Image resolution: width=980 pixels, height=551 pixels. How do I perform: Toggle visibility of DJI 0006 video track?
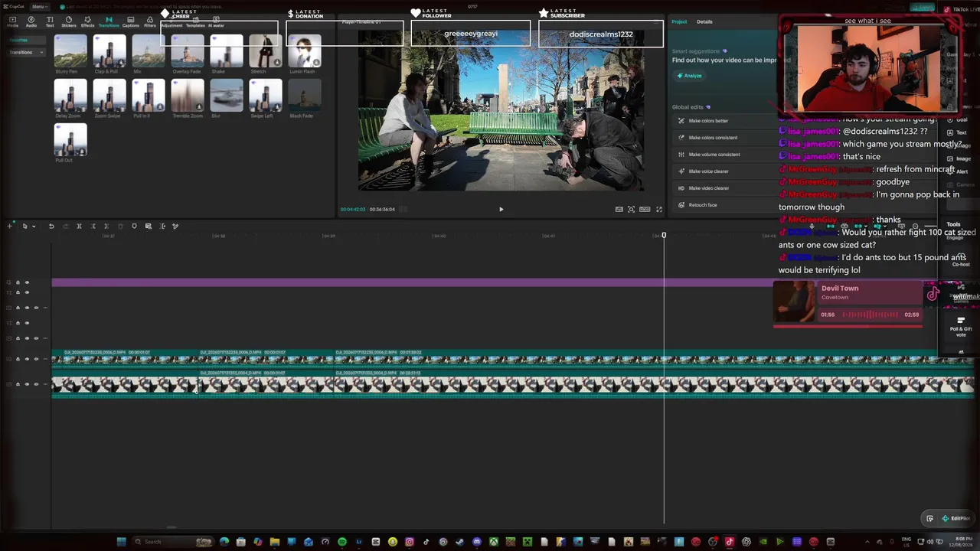pos(27,359)
